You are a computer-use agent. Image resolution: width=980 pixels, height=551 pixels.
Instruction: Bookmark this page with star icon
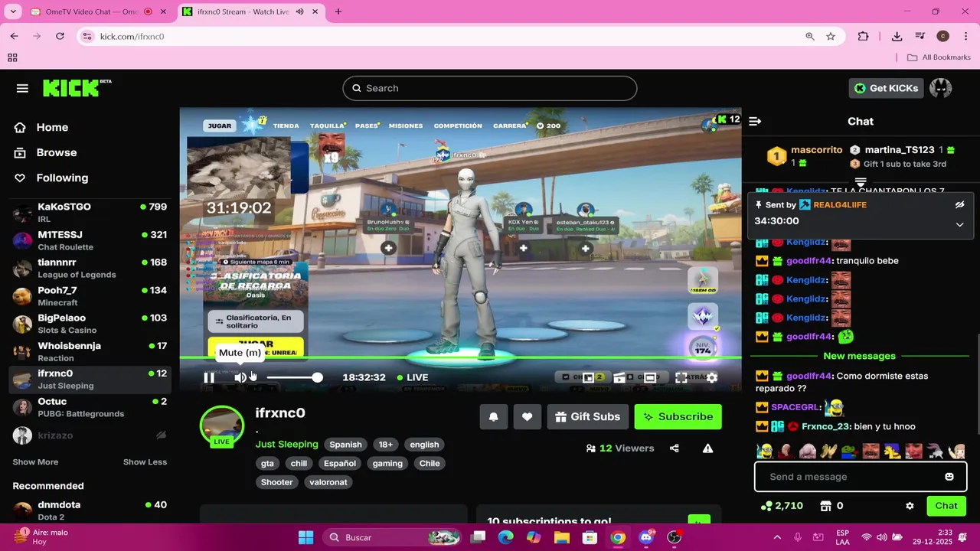click(x=831, y=36)
